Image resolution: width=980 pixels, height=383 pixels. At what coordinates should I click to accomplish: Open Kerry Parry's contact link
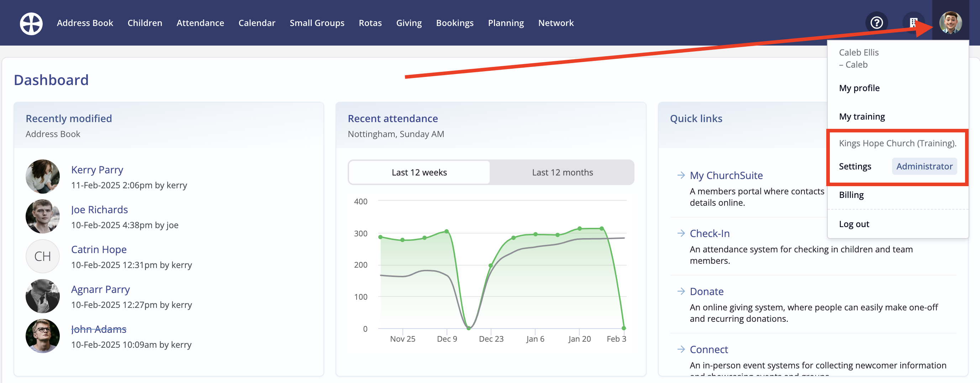[x=97, y=169]
